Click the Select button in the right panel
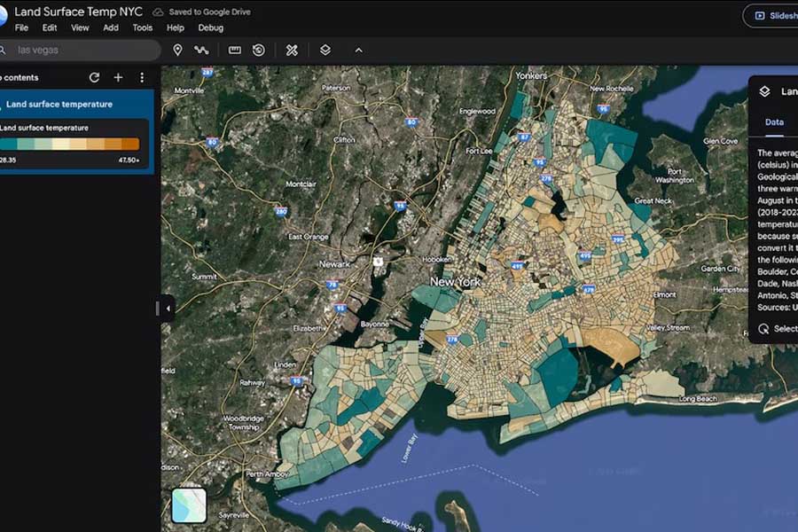The height and width of the screenshot is (532, 798). [x=778, y=329]
